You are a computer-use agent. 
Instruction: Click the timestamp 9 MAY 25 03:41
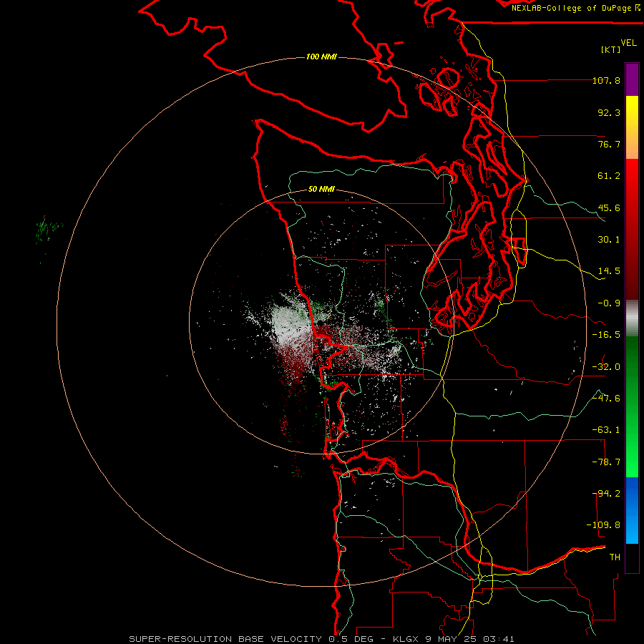471,639
